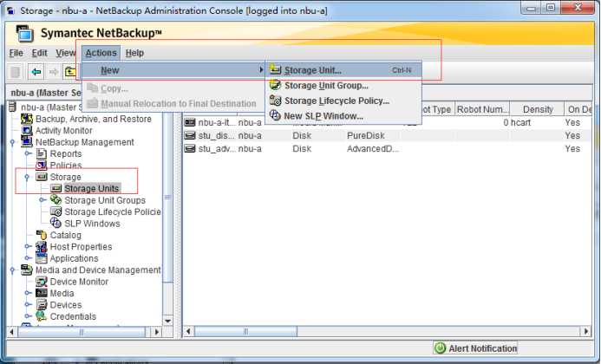This screenshot has width=601, height=364.
Task: Open the Edit menu
Action: click(39, 53)
